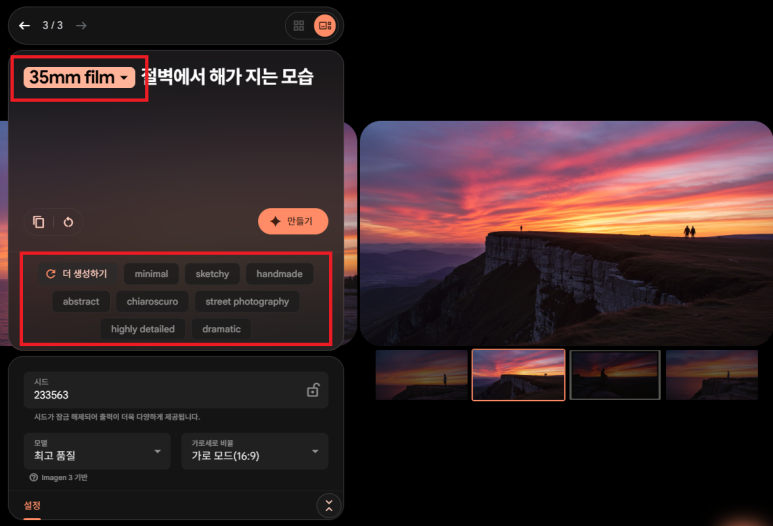Open the aspect ratio dropdown 가로 모드(16:9)
The height and width of the screenshot is (526, 773).
pyautogui.click(x=255, y=451)
